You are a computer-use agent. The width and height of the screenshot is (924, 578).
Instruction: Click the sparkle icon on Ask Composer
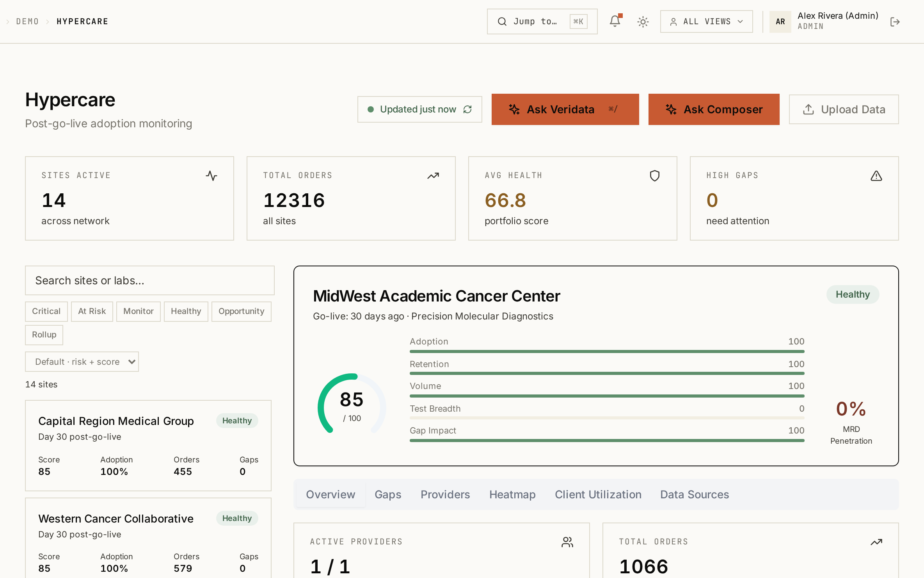pyautogui.click(x=671, y=109)
